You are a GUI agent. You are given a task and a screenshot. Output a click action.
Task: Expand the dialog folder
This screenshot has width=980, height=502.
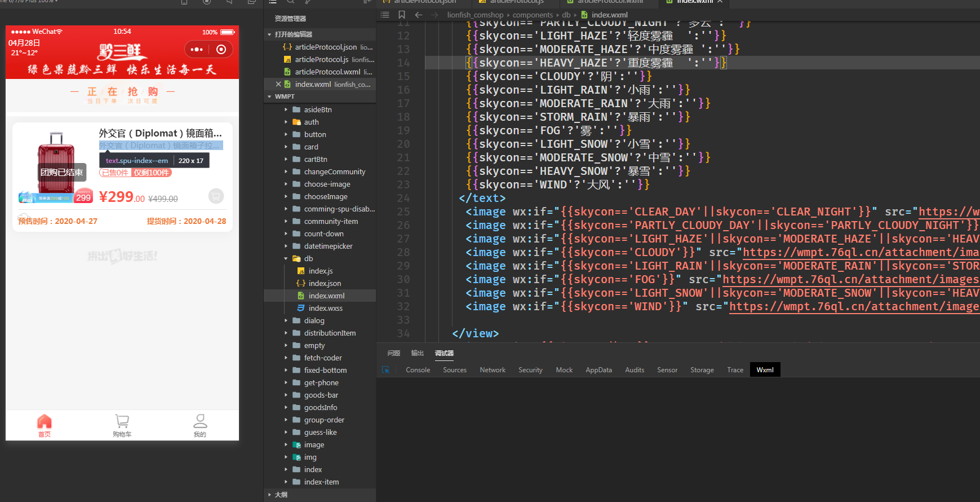tap(286, 320)
